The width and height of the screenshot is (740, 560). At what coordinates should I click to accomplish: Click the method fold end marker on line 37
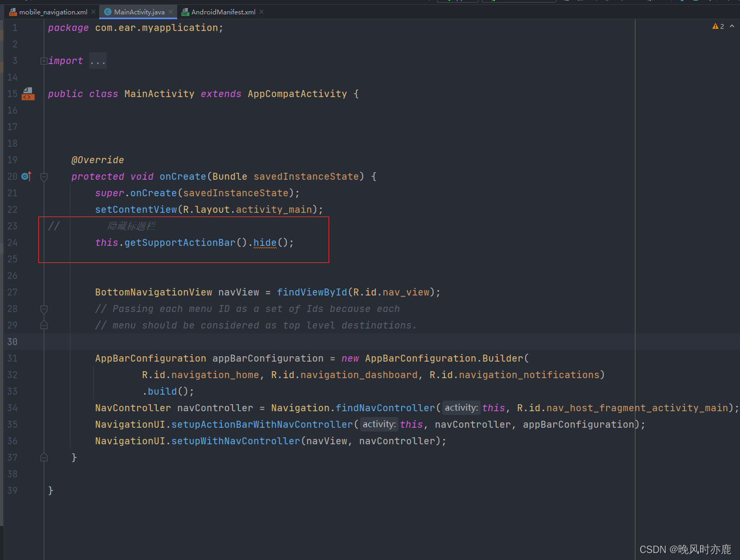click(x=44, y=458)
